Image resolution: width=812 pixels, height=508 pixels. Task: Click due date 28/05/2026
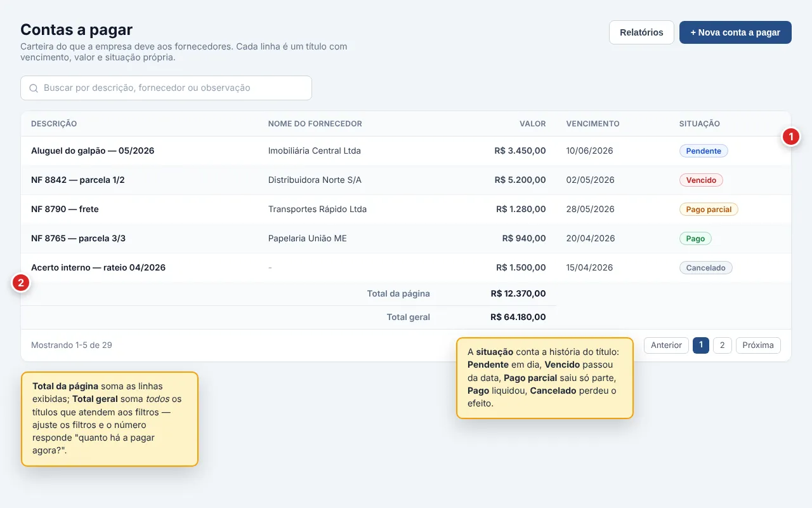[x=591, y=210]
